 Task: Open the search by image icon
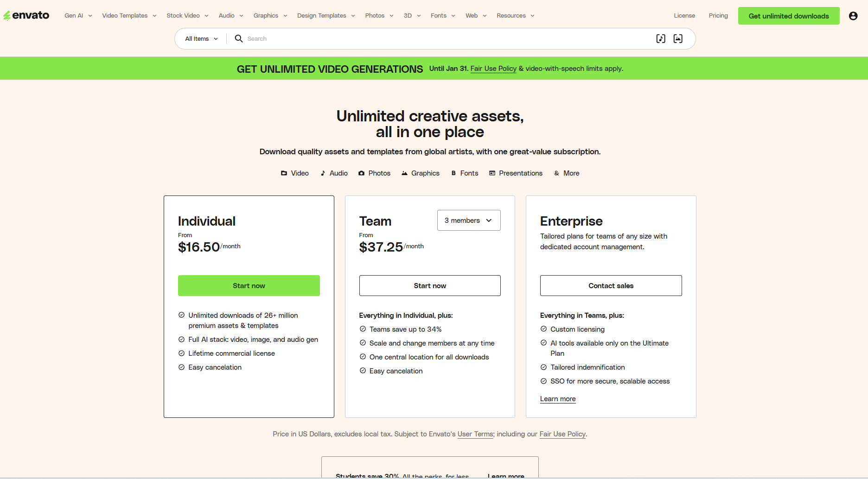click(678, 38)
